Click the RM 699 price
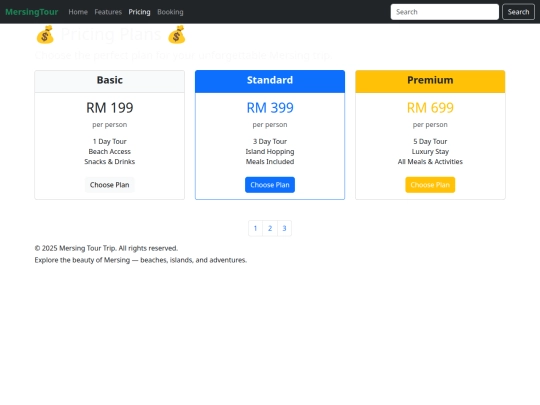540x405 pixels. tap(430, 108)
